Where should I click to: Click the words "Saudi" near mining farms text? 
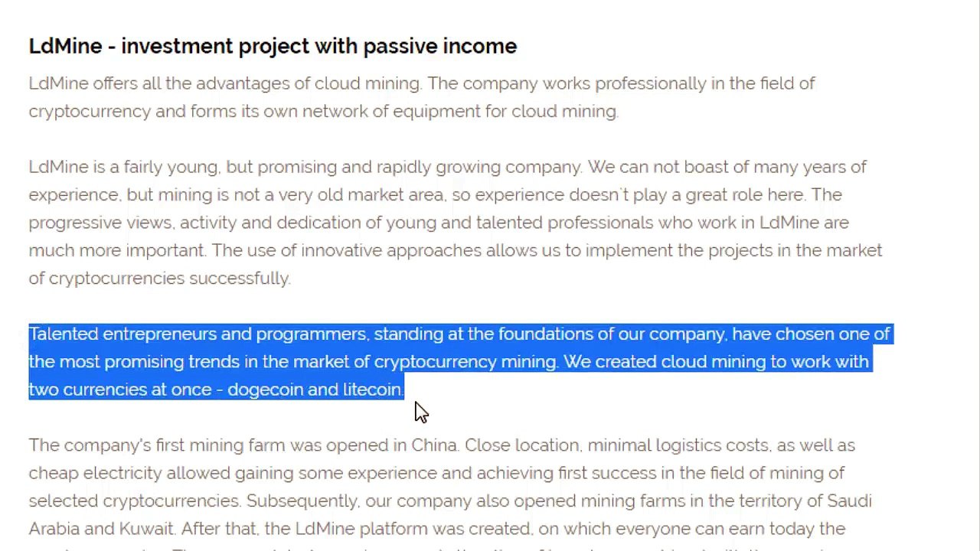pos(849,501)
